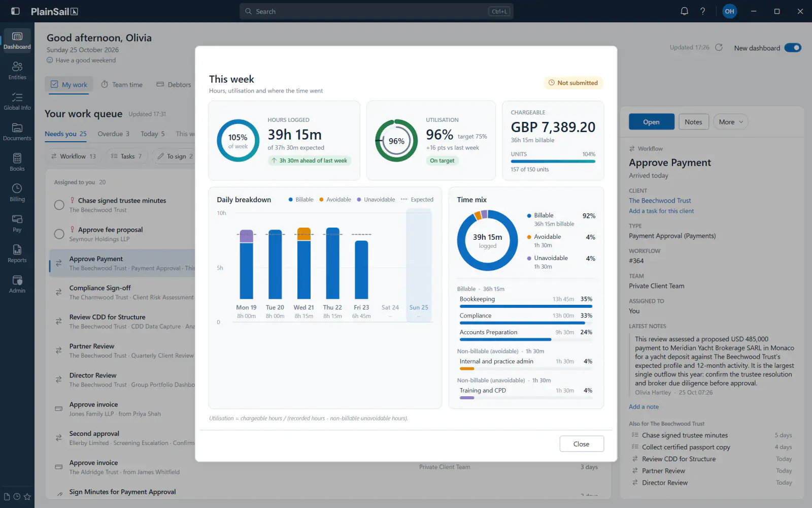Image resolution: width=812 pixels, height=508 pixels.
Task: Go to Documents in the sidebar
Action: (17, 132)
